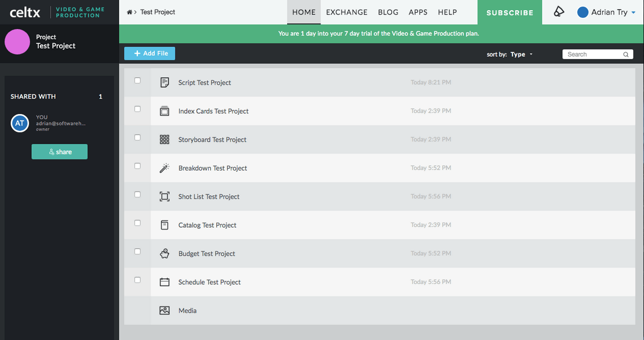Open the Media image icon

[x=165, y=311]
